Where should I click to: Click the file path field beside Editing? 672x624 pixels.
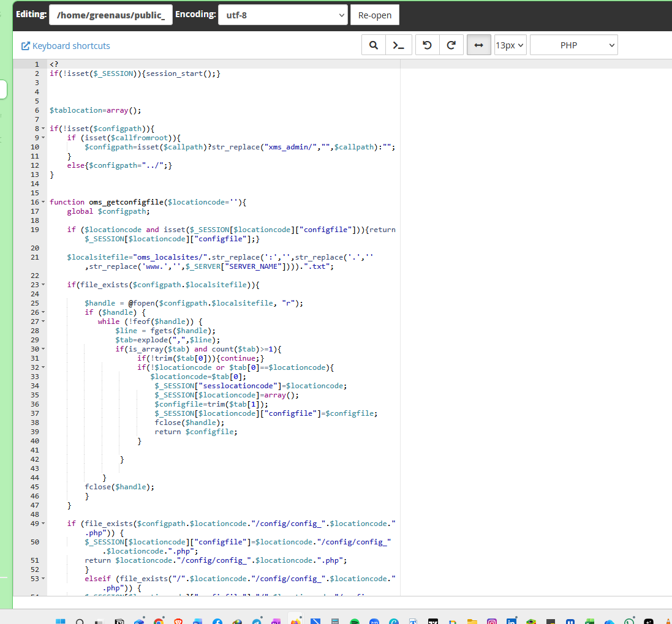111,15
